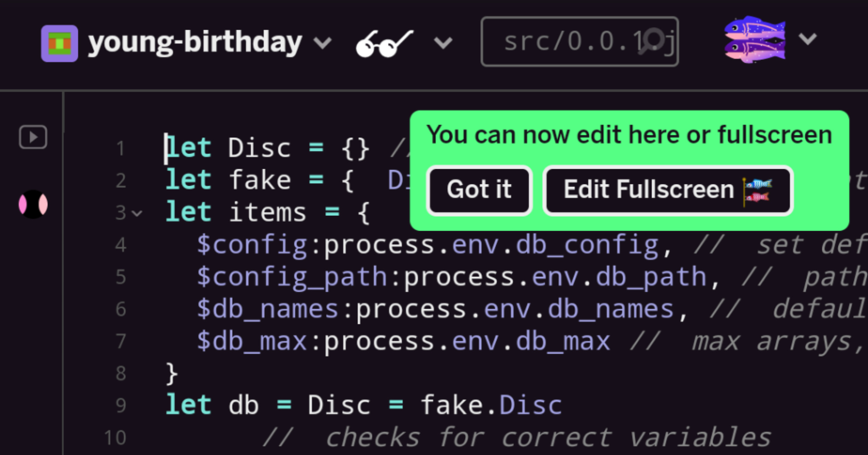Viewport: 868px width, 455px height.
Task: Click the young-birthday project title text
Action: [195, 43]
